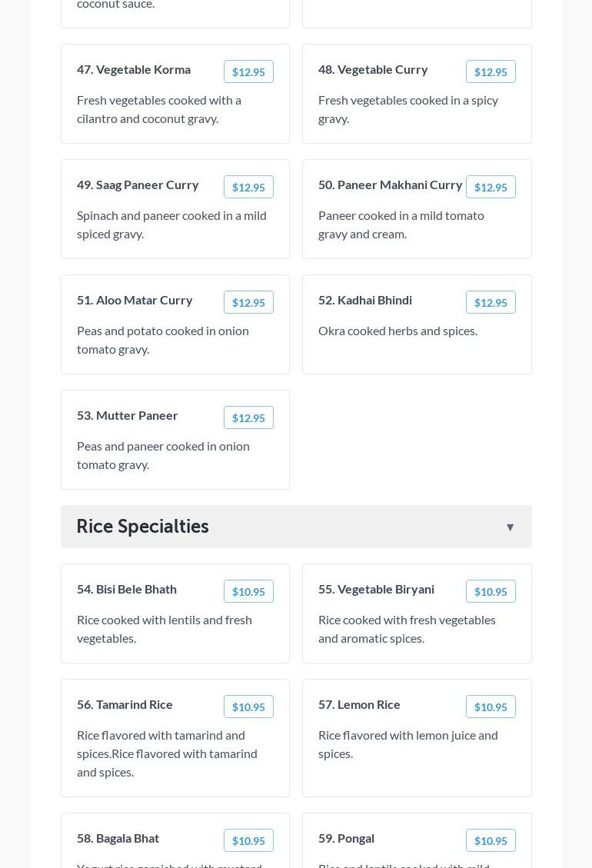Choose the Vegetable Biryani price button
The height and width of the screenshot is (868, 592).
pos(491,591)
